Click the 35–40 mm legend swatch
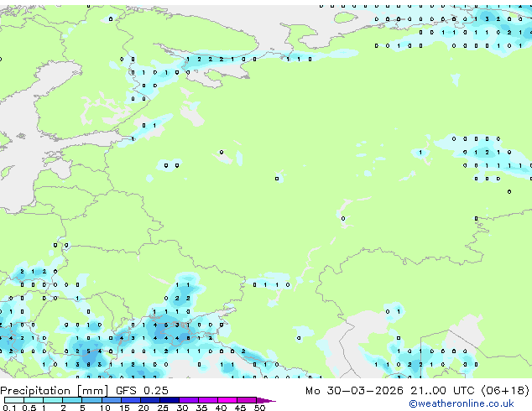 tap(208, 400)
